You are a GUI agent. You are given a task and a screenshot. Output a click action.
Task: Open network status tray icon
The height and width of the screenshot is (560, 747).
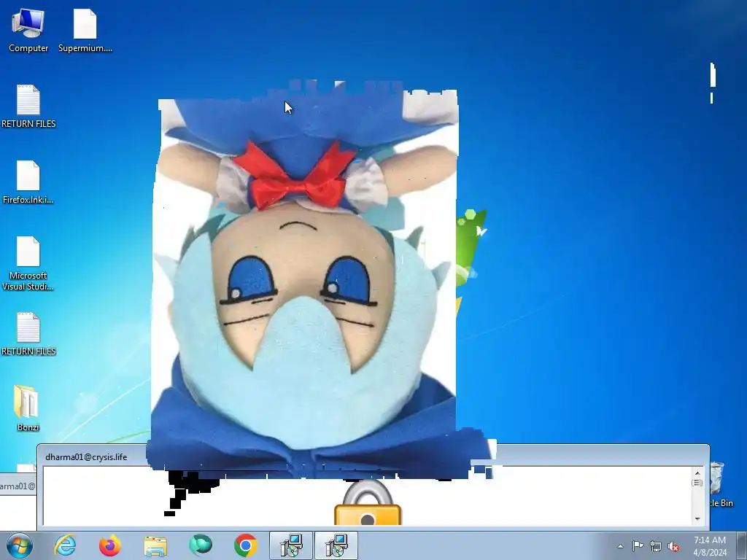click(x=656, y=546)
